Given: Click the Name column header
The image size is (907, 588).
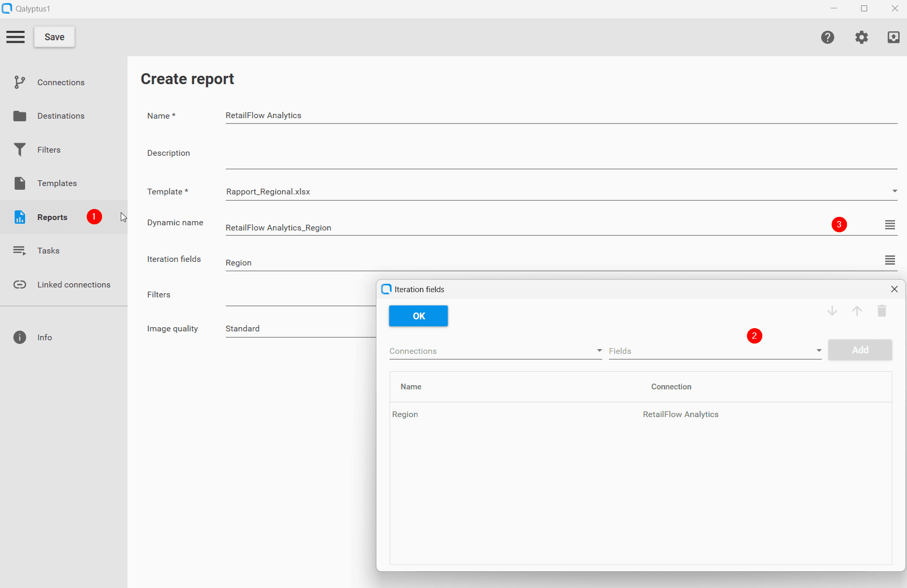Looking at the screenshot, I should pyautogui.click(x=411, y=387).
